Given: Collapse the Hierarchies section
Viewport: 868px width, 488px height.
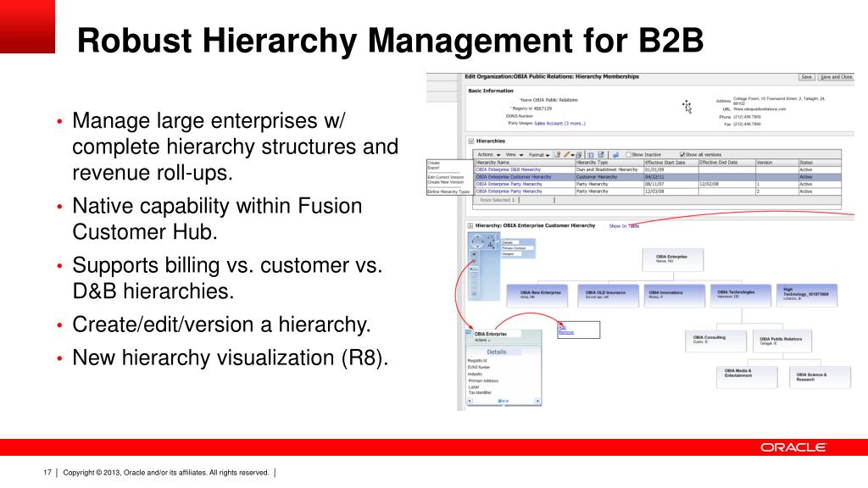Looking at the screenshot, I should click(x=471, y=141).
